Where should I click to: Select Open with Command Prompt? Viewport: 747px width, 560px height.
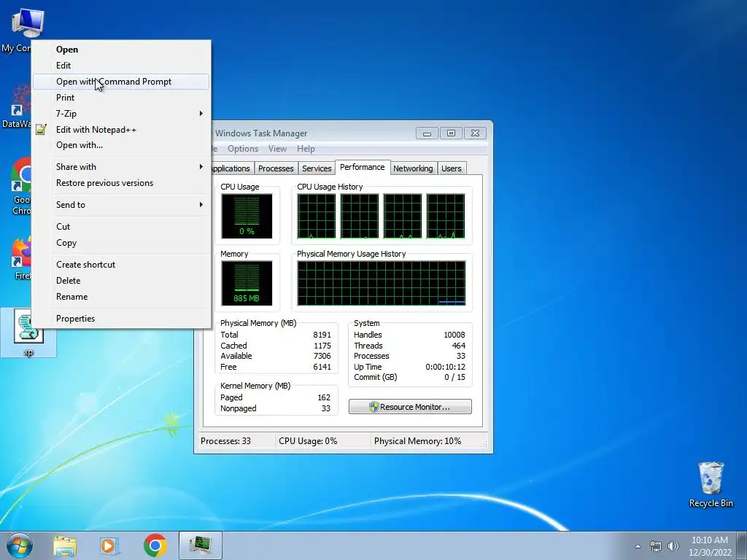click(121, 82)
